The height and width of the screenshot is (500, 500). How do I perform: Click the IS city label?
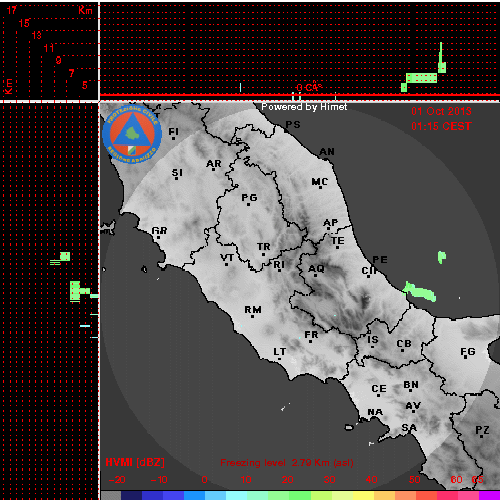tap(373, 340)
